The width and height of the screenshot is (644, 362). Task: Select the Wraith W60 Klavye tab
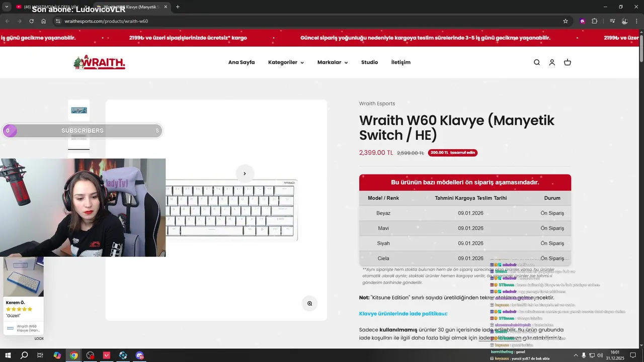click(x=131, y=7)
